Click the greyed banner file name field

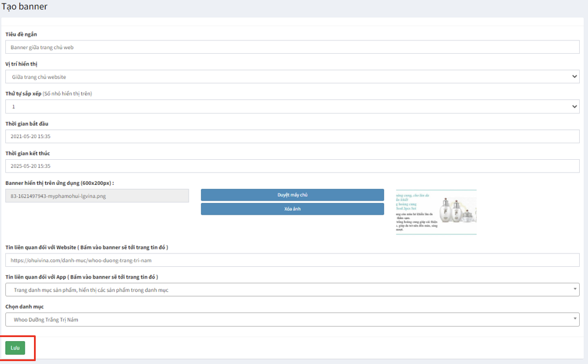click(97, 195)
